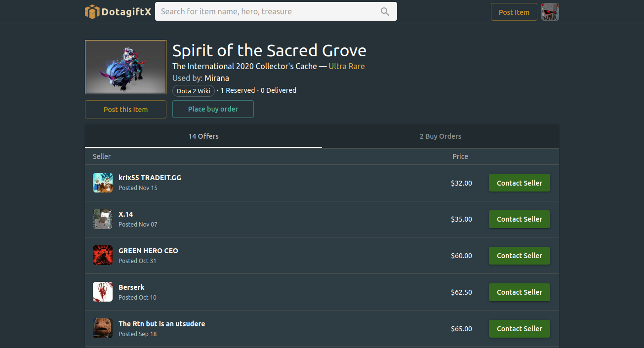Contact Seller for the $62.50 offer

(x=519, y=292)
